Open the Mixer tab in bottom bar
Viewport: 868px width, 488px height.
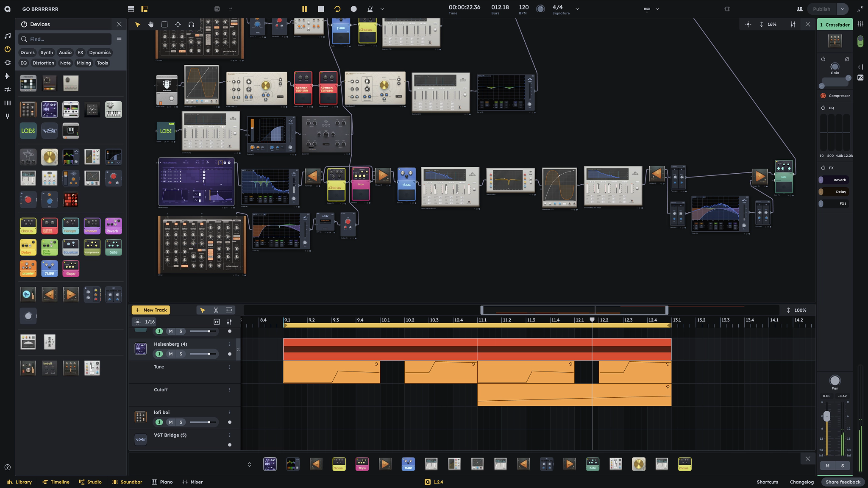[x=192, y=482]
